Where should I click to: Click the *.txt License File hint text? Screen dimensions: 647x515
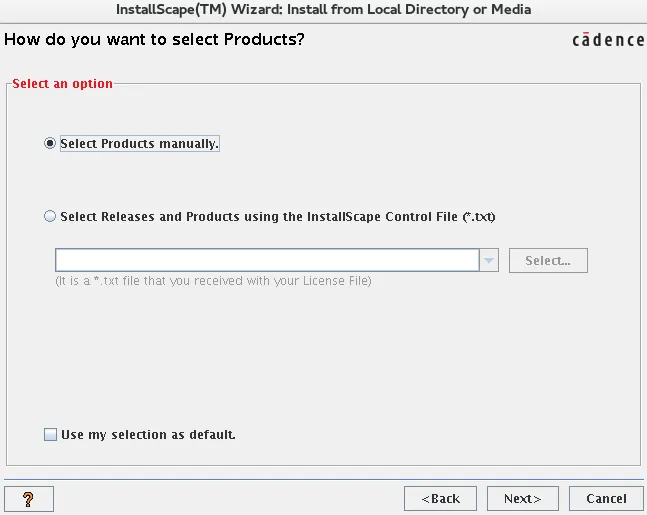[213, 281]
